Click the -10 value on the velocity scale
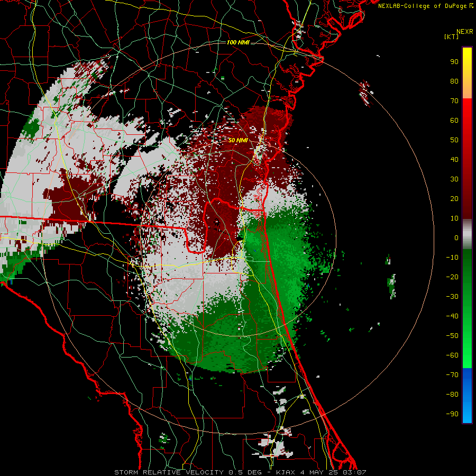The image size is (476, 476). pos(452,258)
